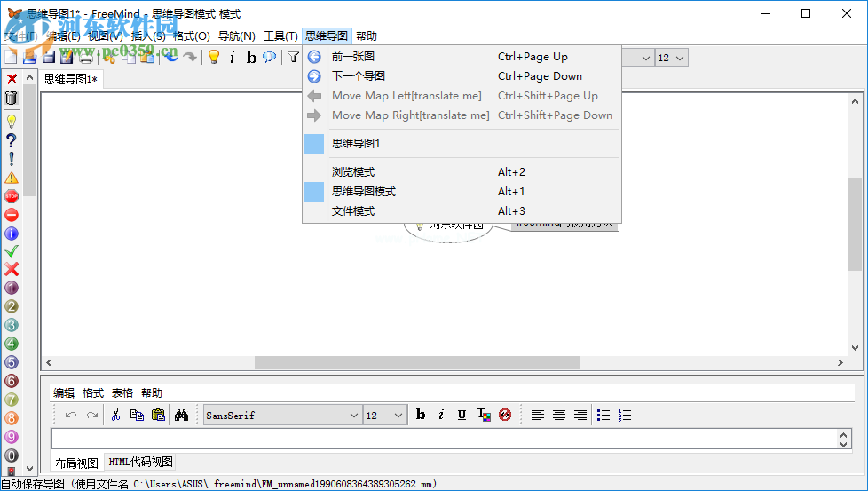
Task: Select 前一张图 menu entry
Action: tap(462, 57)
